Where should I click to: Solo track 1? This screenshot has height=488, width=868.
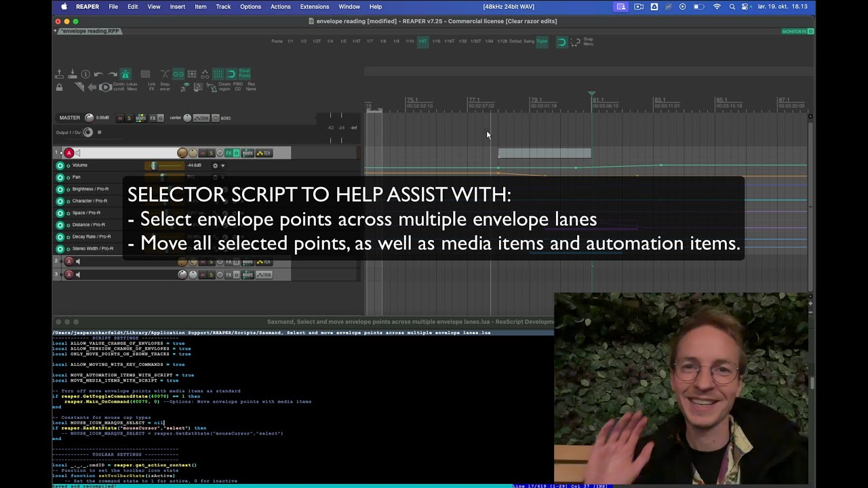pos(211,153)
